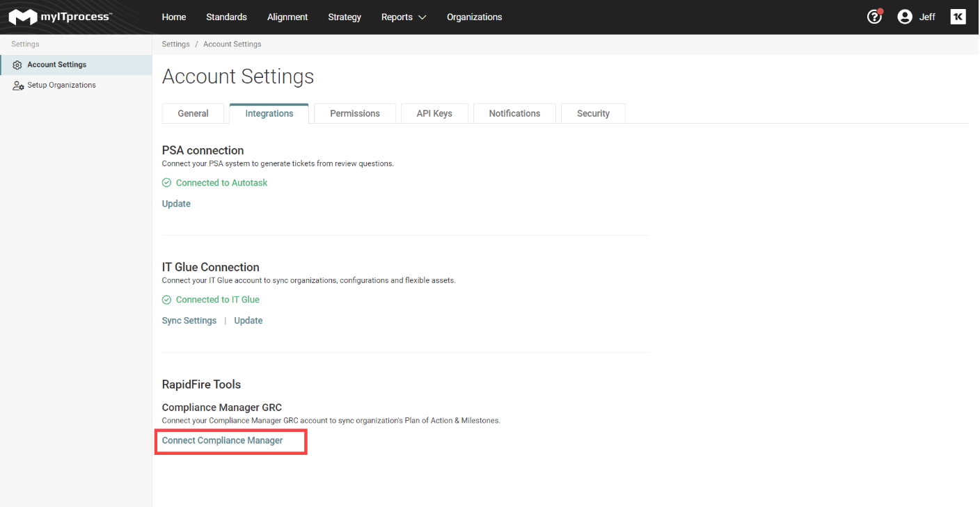Open Organizations in the top navigation
980x507 pixels.
pos(474,17)
